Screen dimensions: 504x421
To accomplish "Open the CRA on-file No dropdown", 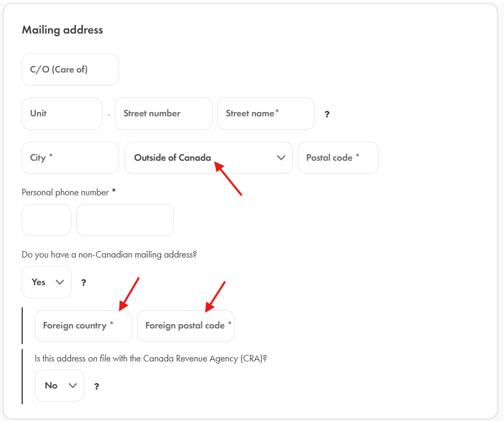I will point(60,385).
